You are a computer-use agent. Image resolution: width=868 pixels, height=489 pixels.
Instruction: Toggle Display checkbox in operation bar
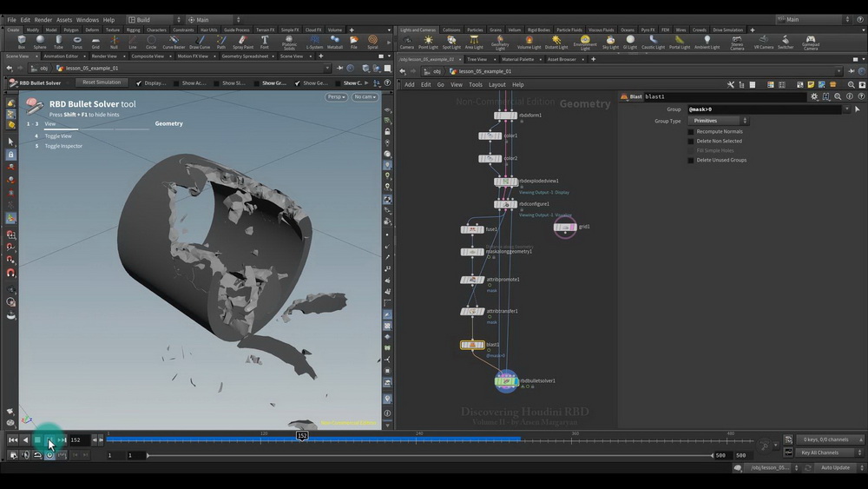138,83
